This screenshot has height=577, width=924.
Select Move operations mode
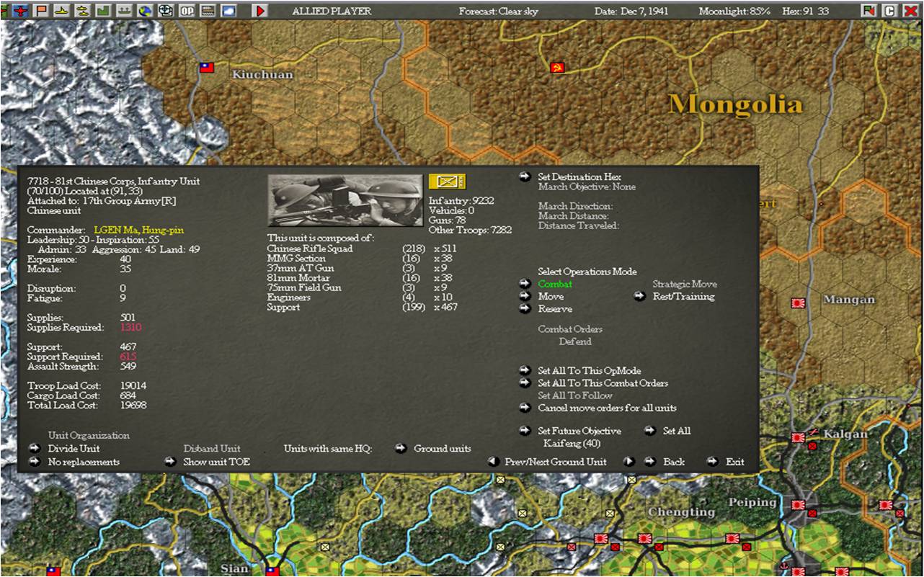tap(551, 296)
